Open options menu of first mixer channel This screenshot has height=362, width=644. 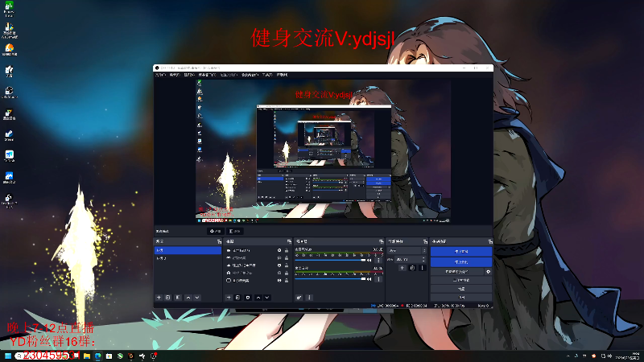tap(378, 260)
